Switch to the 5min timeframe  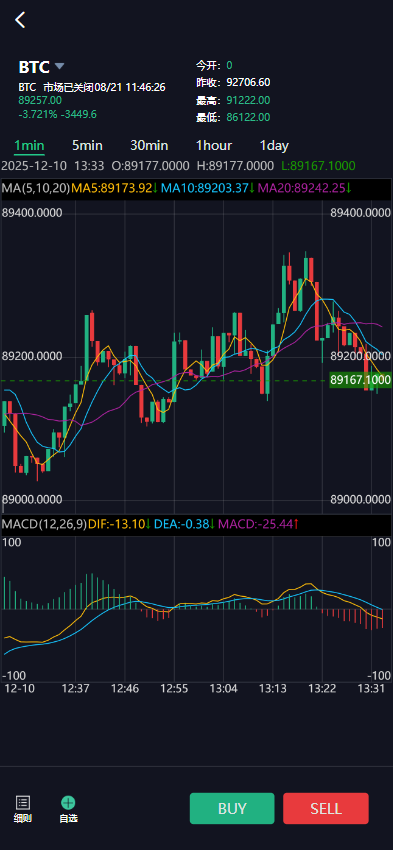(x=87, y=145)
